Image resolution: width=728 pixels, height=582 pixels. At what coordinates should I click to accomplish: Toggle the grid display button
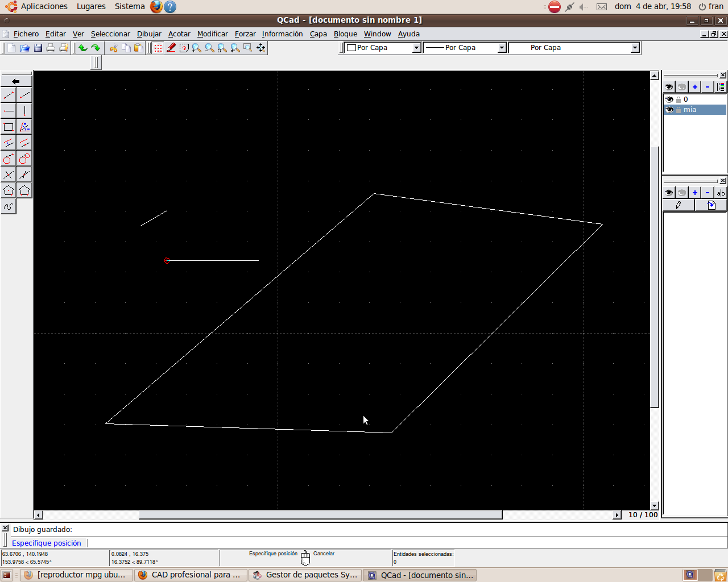(158, 48)
